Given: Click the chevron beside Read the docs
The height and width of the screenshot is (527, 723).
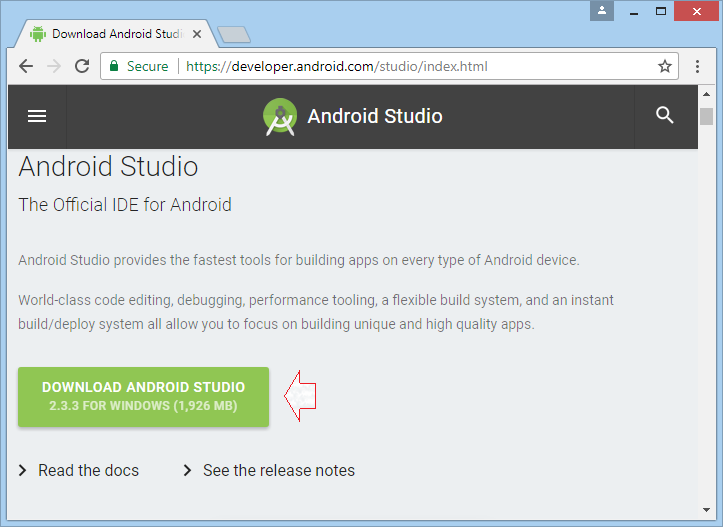Looking at the screenshot, I should pos(22,470).
